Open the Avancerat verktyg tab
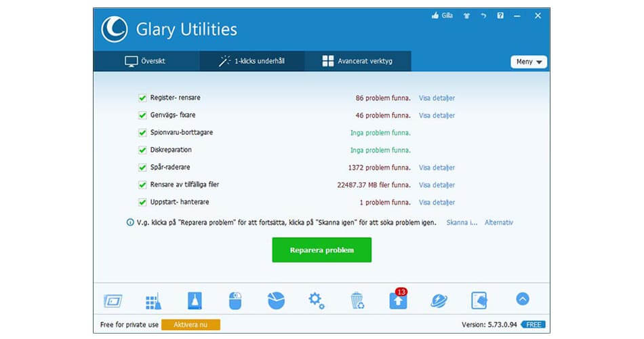The image size is (644, 339). tap(357, 61)
